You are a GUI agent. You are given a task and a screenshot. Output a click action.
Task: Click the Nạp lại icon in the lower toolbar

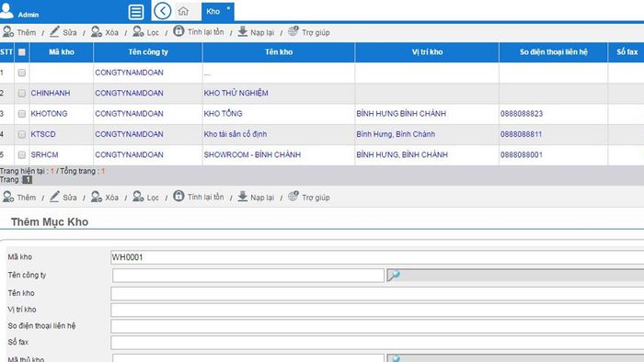click(243, 197)
